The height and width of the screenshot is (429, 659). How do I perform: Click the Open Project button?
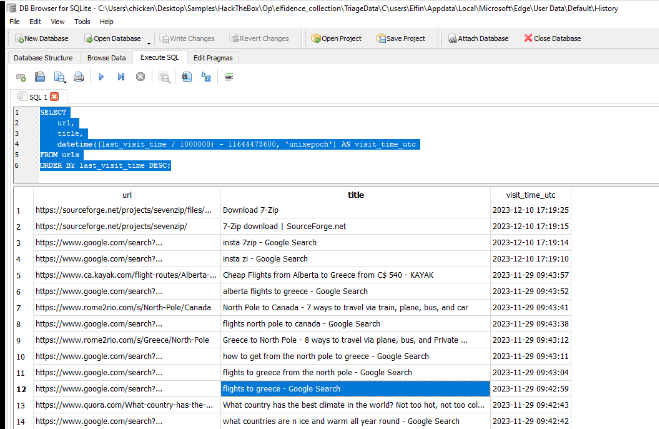[x=336, y=38]
